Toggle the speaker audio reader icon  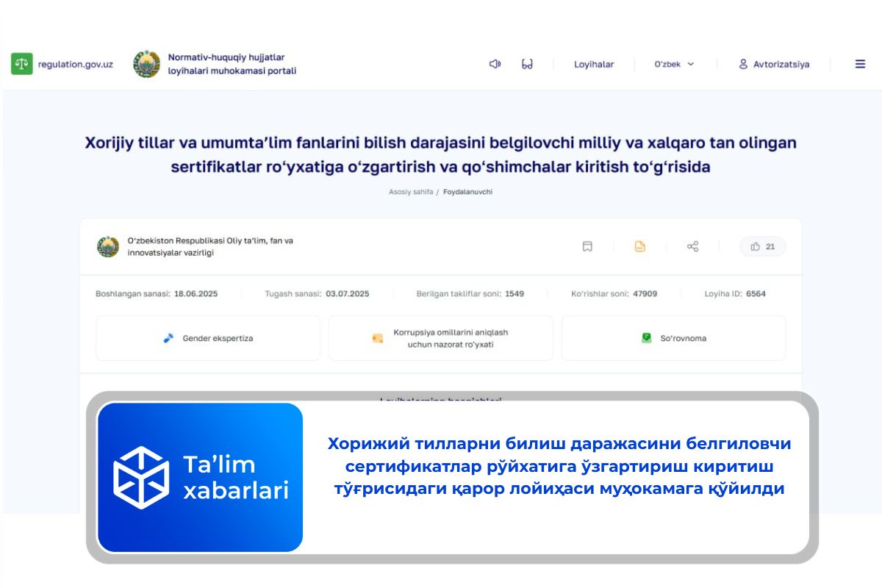click(495, 64)
